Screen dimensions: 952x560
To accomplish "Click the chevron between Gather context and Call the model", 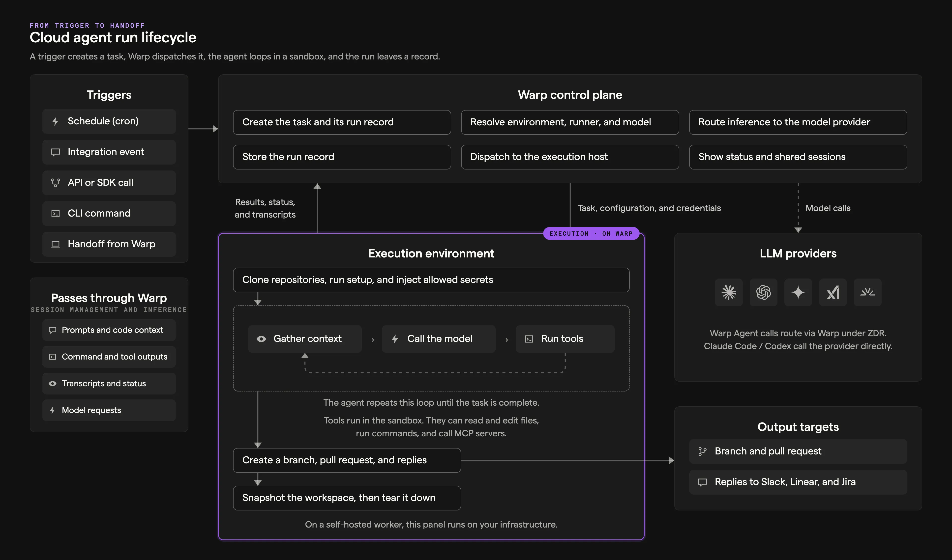I will pos(373,340).
